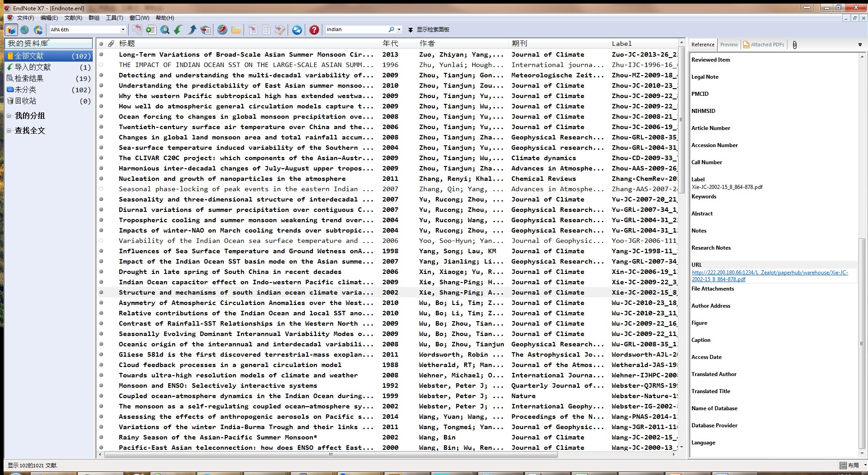
Task: Click the blue Export arrow icon
Action: [192, 30]
